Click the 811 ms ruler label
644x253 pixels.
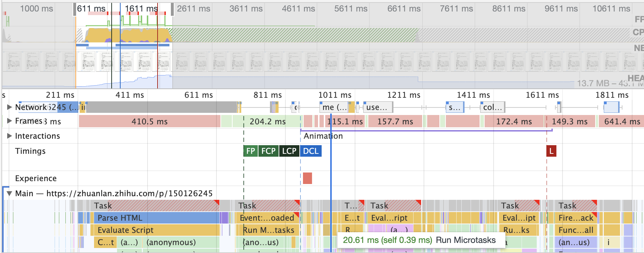coord(267,95)
